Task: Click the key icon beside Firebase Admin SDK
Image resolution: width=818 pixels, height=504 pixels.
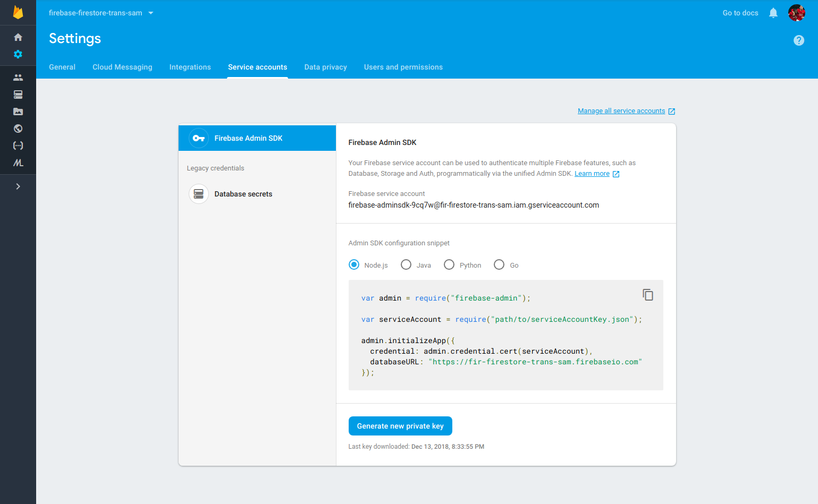Action: 199,138
